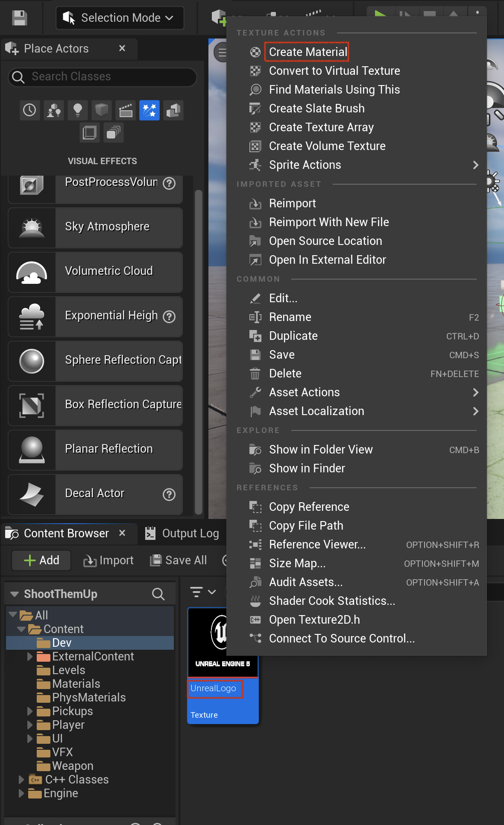504x825 pixels.
Task: Select the Cinematic clapperboard category icon
Action: tap(126, 110)
